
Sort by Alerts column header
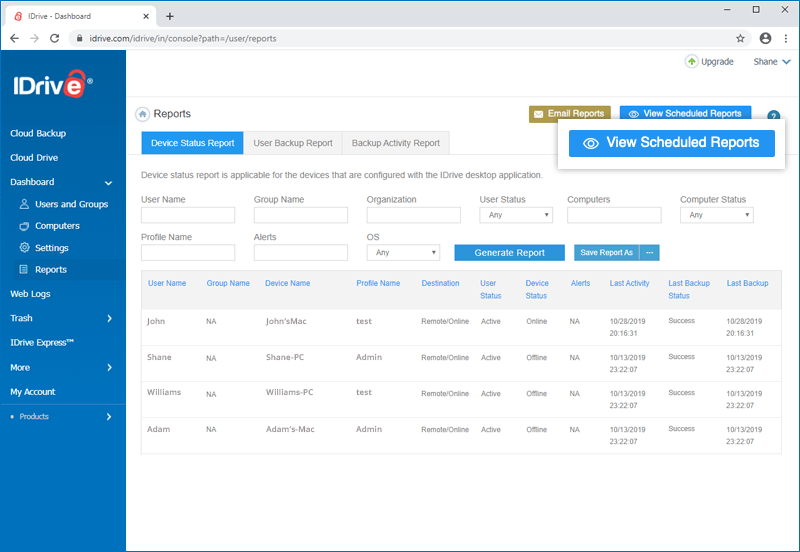click(x=580, y=283)
